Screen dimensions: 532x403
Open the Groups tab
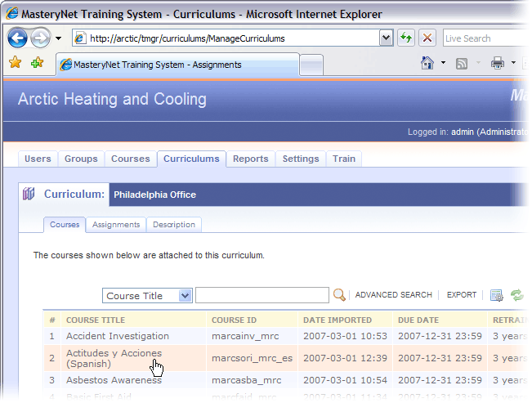coord(81,159)
